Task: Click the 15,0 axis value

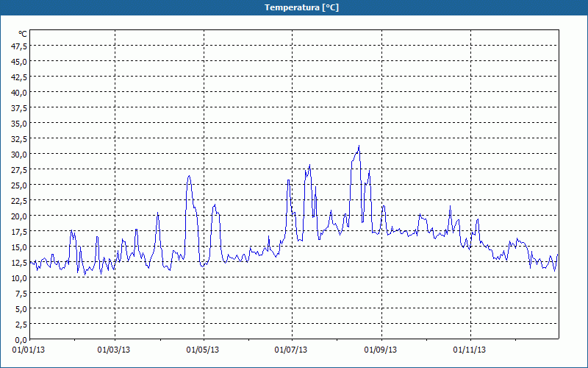Action: pyautogui.click(x=20, y=247)
